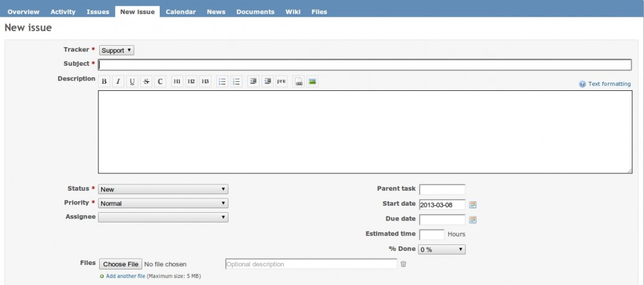Screen dimensions: 644x285
Task: Toggle bold text formatting
Action: (104, 82)
